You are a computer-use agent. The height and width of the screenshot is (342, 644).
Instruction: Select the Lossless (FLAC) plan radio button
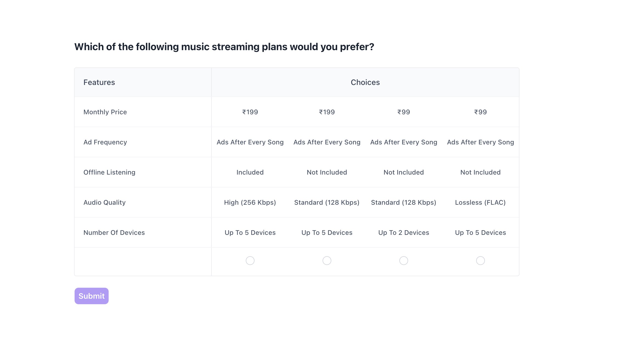(x=480, y=260)
